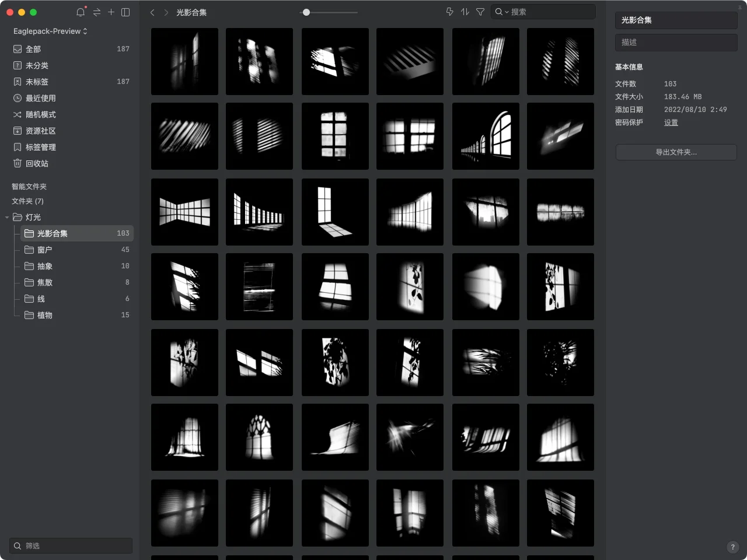
Task: Collapse the 灯光 folder triangle
Action: (7, 218)
